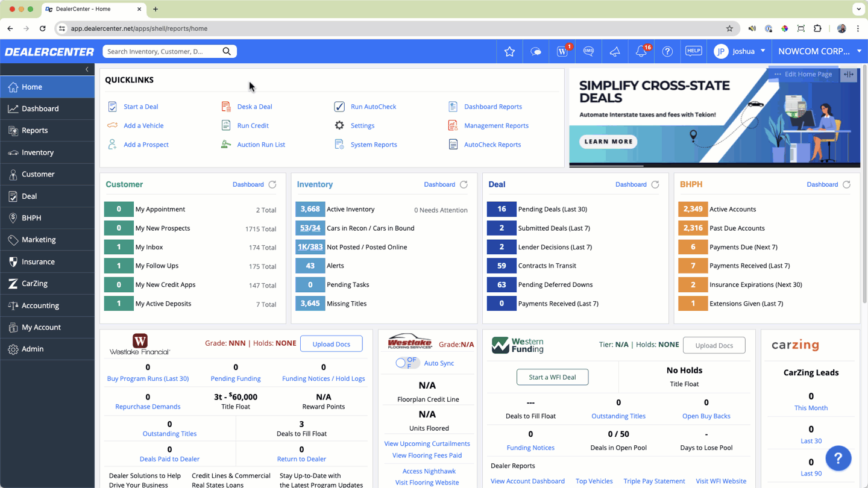868x488 pixels.
Task: Collapse the left sidebar with the chevron
Action: click(x=87, y=69)
